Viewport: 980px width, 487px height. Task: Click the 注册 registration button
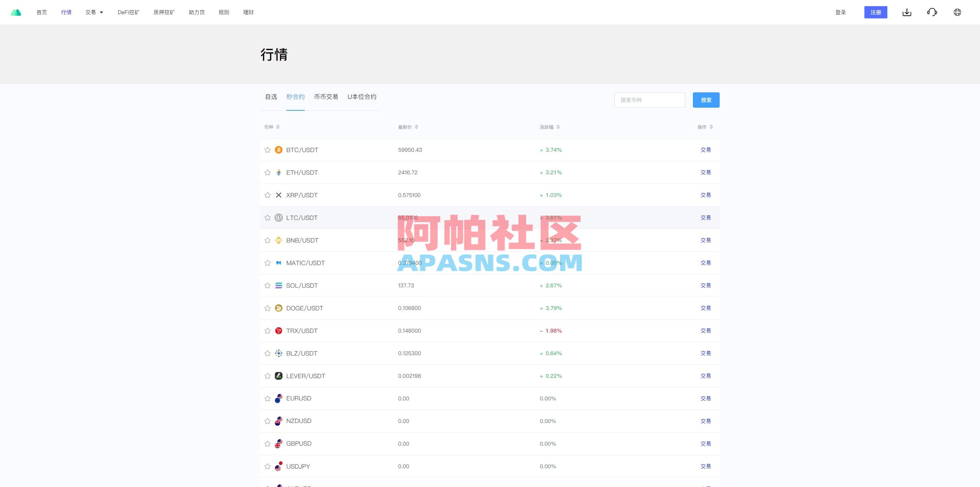coord(875,12)
